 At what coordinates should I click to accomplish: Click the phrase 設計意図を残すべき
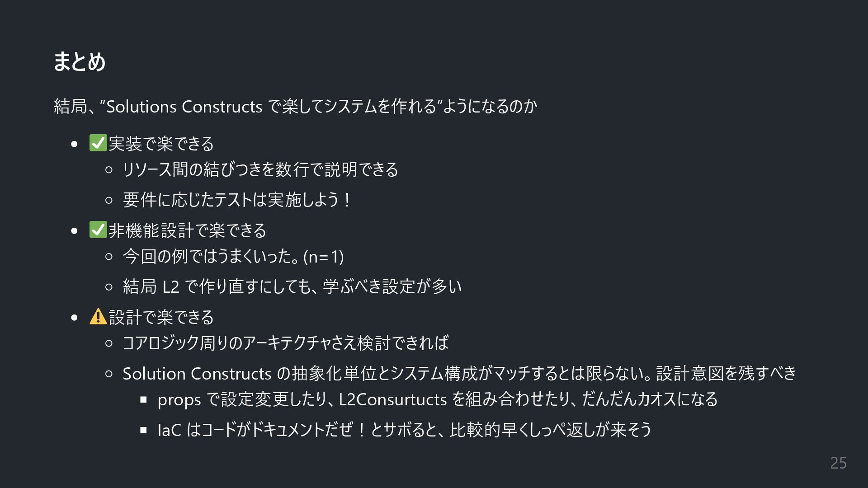(726, 373)
